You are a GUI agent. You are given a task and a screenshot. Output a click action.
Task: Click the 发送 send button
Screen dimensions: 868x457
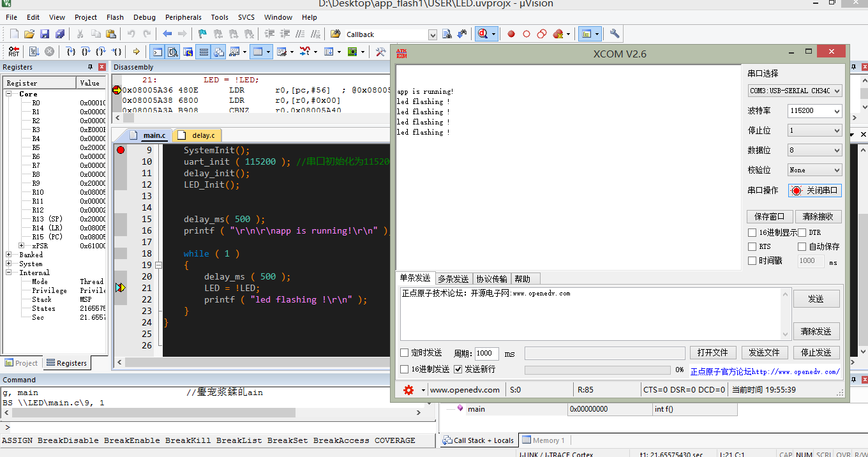(816, 299)
